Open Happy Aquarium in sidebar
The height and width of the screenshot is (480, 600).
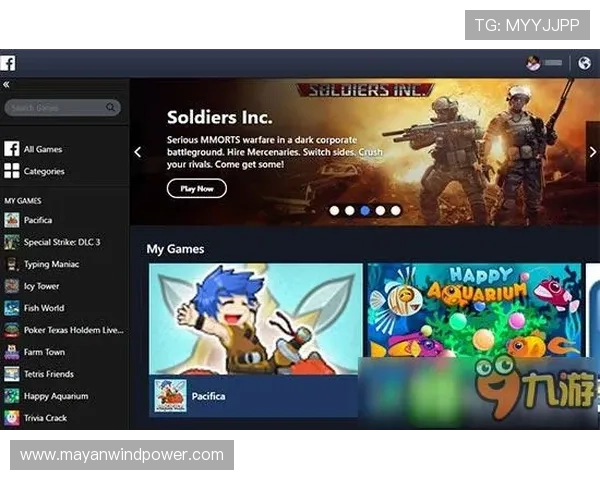56,396
